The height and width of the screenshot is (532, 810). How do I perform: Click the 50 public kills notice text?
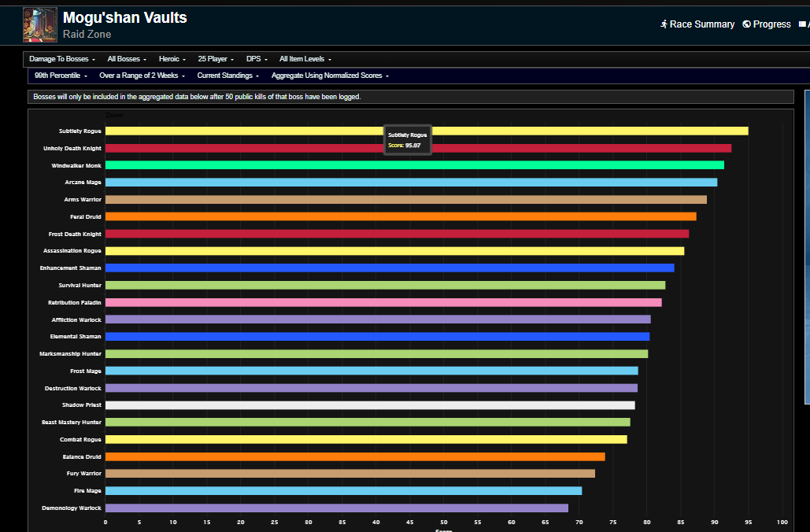tap(197, 97)
